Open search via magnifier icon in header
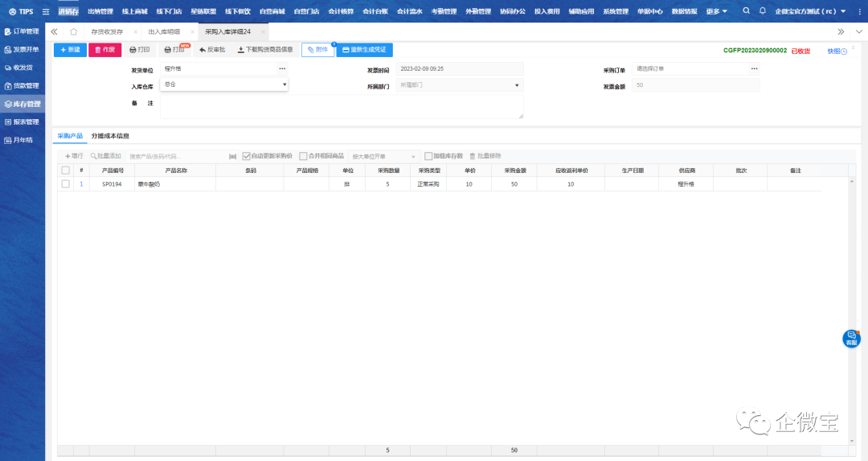 [747, 11]
